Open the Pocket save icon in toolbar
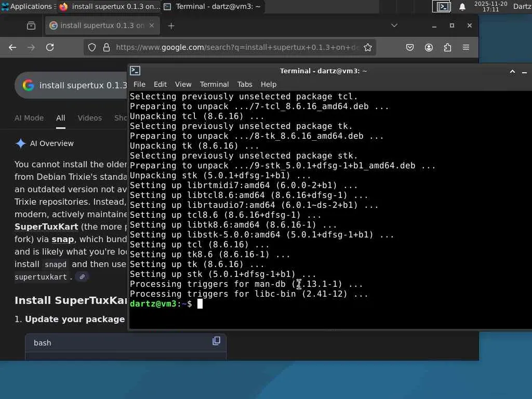Viewport: 532px width, 399px height. [410, 47]
